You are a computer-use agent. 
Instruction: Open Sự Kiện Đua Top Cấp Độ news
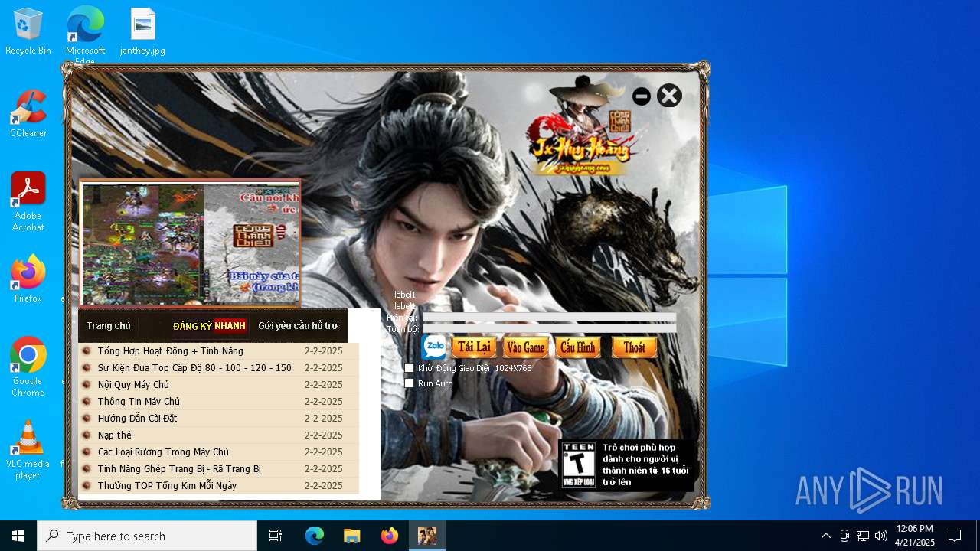[x=194, y=368]
